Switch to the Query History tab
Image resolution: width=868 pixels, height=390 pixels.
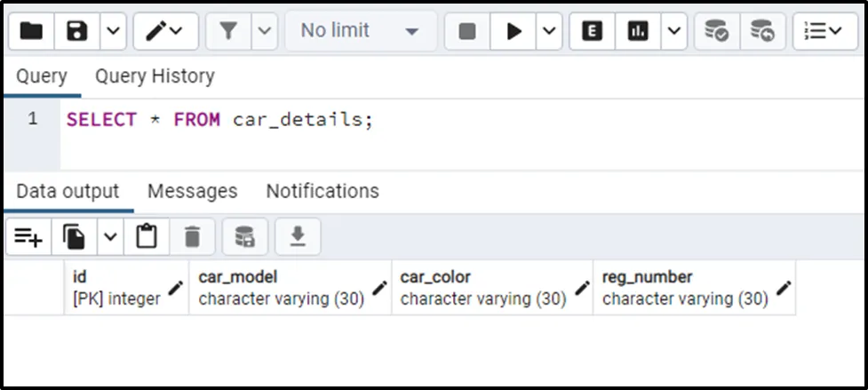pos(155,76)
